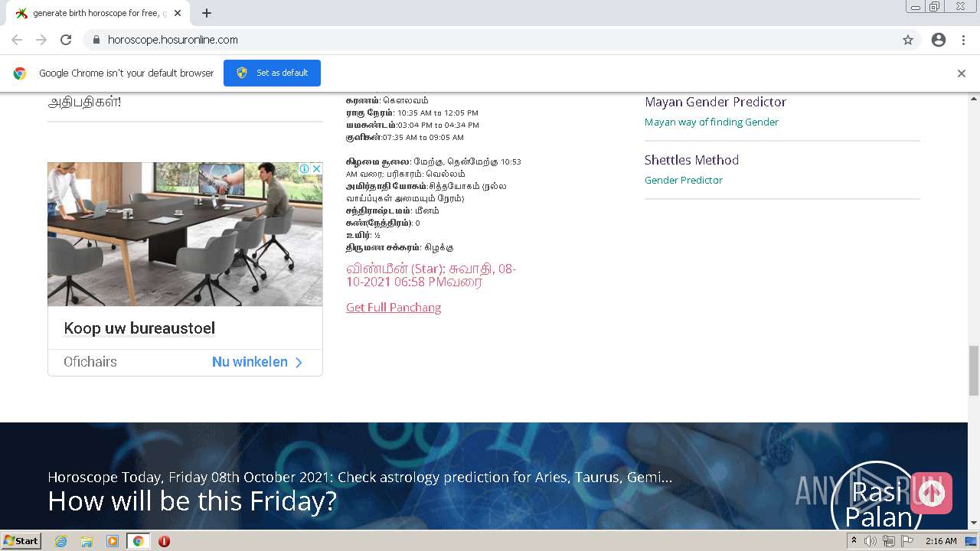
Task: Click the Action Center flag icon
Action: 907,541
